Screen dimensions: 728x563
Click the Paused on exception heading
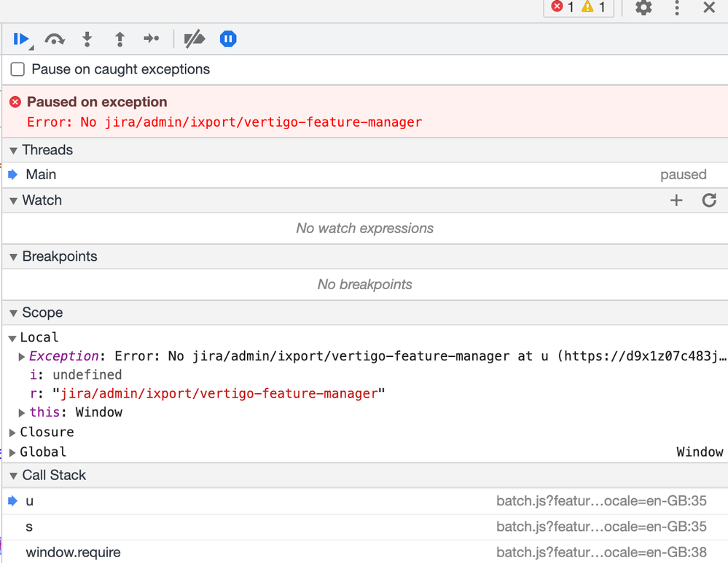click(x=97, y=102)
